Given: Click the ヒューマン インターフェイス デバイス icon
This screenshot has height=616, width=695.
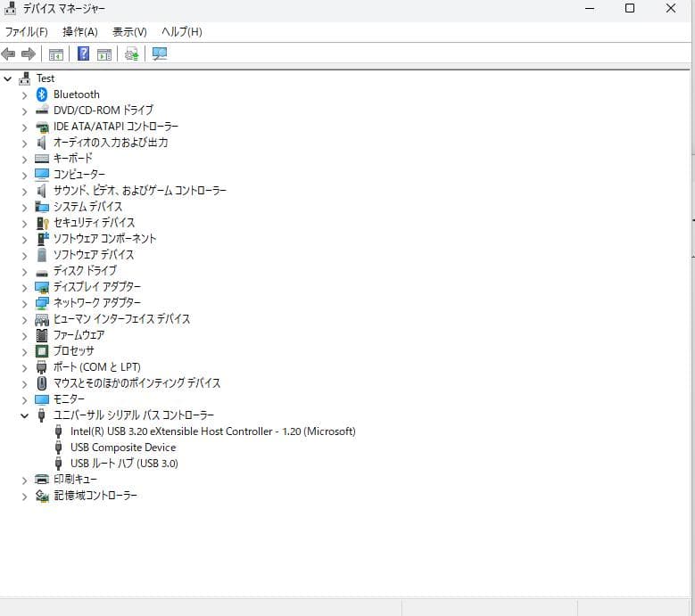Looking at the screenshot, I should (x=42, y=319).
